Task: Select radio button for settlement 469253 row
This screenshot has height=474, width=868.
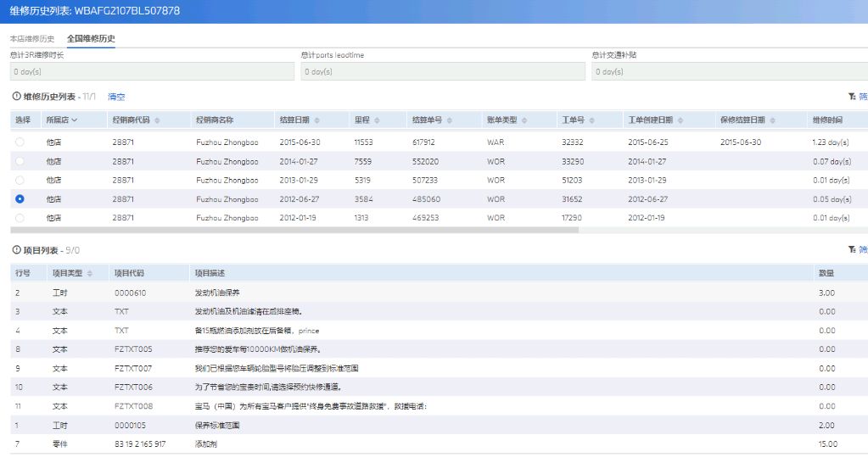Action: pyautogui.click(x=20, y=218)
